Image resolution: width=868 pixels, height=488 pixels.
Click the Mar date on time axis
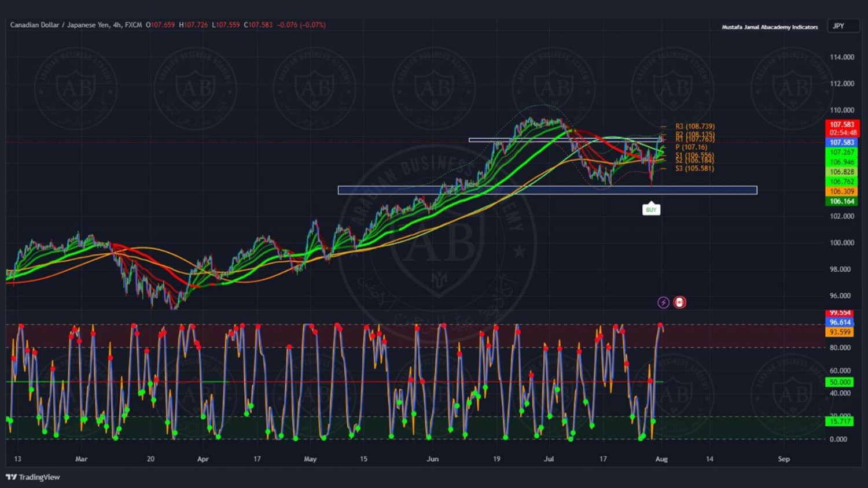[x=81, y=459]
